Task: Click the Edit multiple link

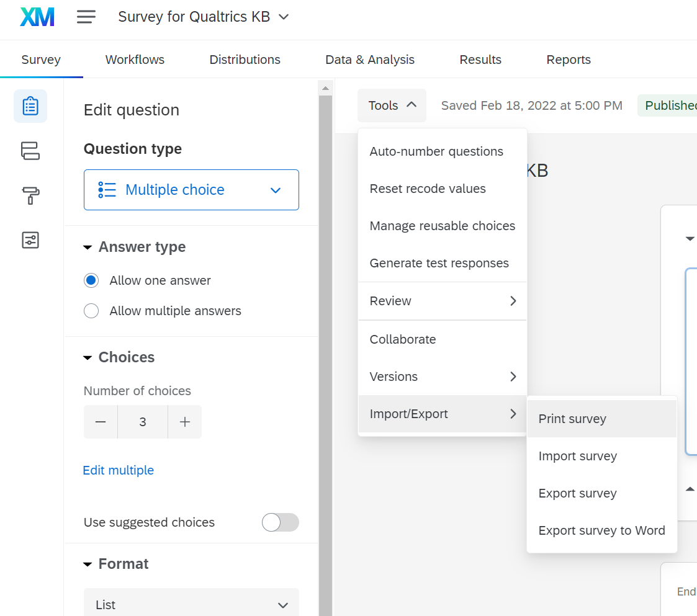Action: pos(118,470)
